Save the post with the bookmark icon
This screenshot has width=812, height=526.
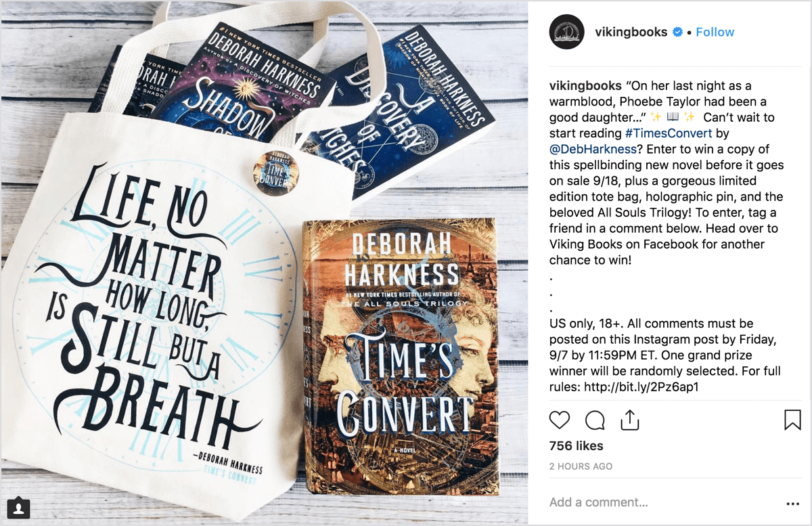792,420
